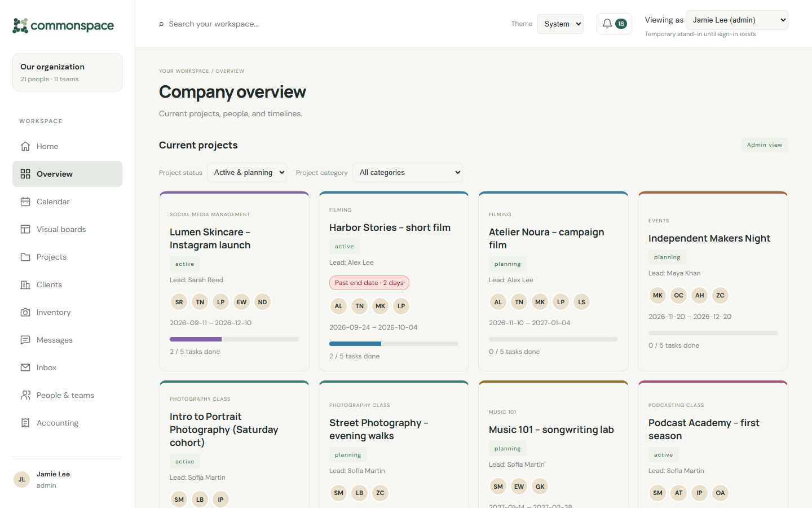Click the Home house icon
The image size is (812, 508).
[25, 146]
